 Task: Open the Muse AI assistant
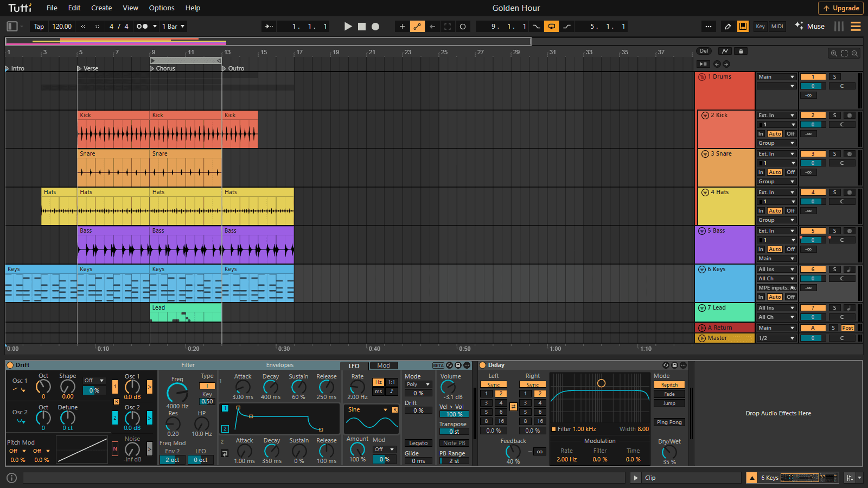coord(810,26)
